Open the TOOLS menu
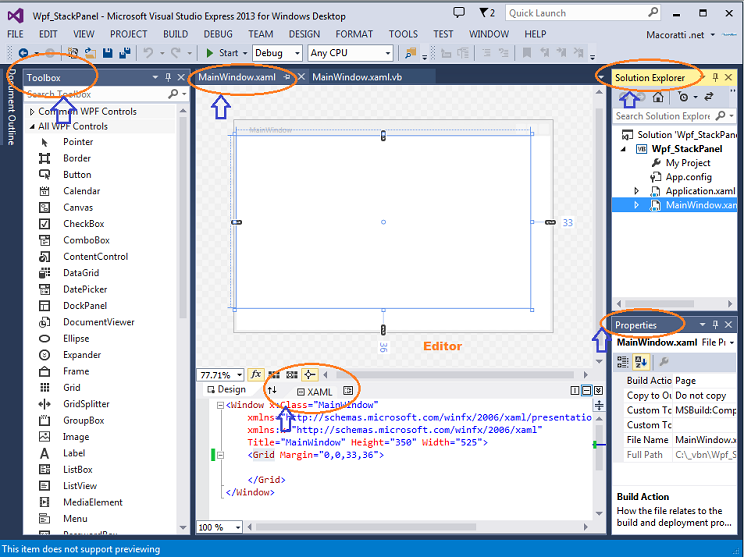 click(x=403, y=34)
